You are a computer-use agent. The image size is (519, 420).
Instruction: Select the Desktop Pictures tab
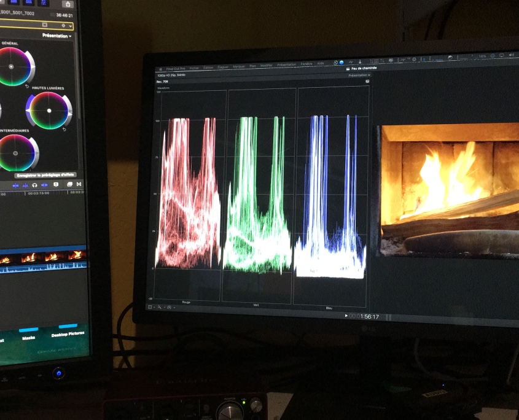point(68,335)
